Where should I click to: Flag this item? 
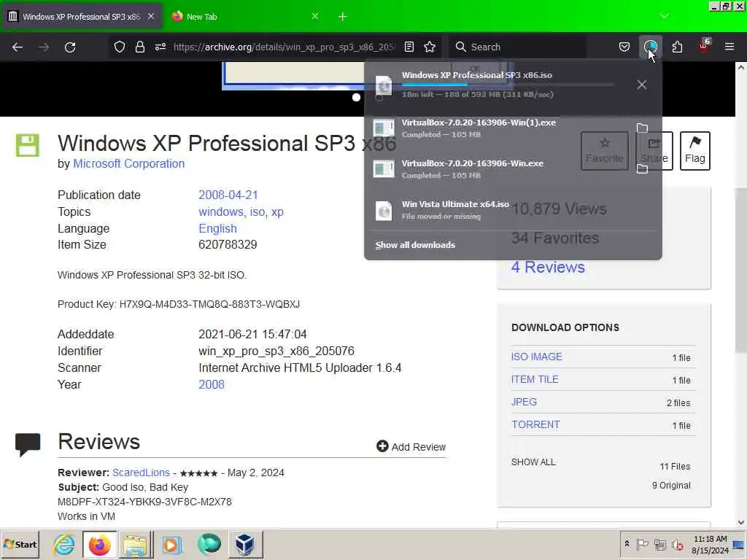[694, 150]
